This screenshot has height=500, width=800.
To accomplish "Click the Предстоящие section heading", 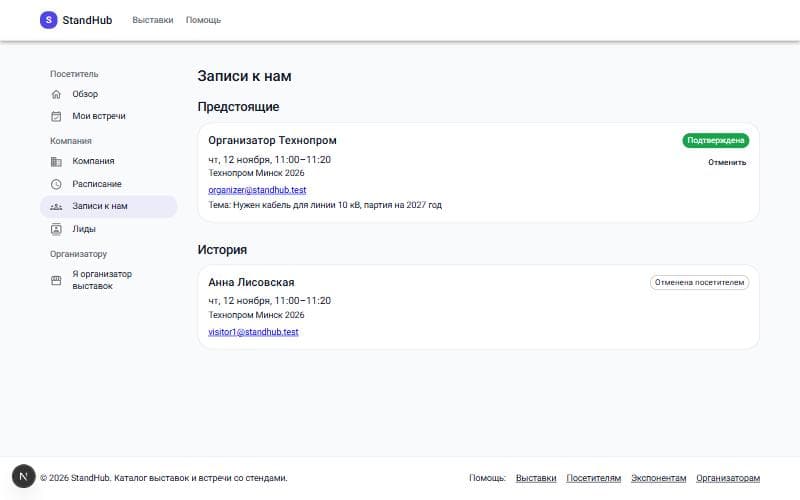I will tap(238, 107).
